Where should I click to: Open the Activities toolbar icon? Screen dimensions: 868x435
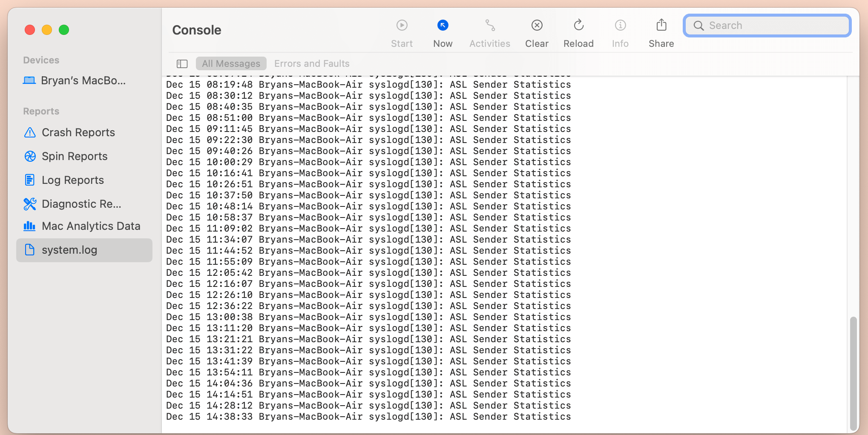pyautogui.click(x=490, y=26)
